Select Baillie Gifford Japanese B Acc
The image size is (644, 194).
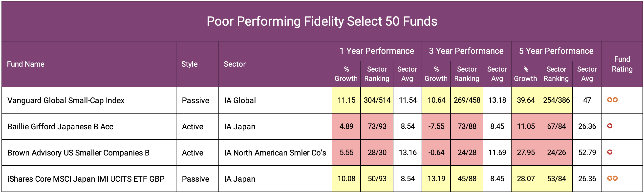[x=60, y=127]
